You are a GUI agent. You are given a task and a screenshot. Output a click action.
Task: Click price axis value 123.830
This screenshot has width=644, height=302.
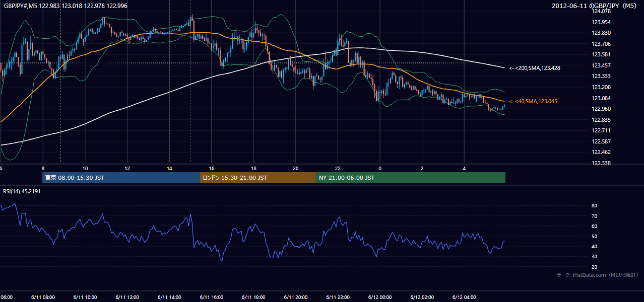pyautogui.click(x=602, y=33)
